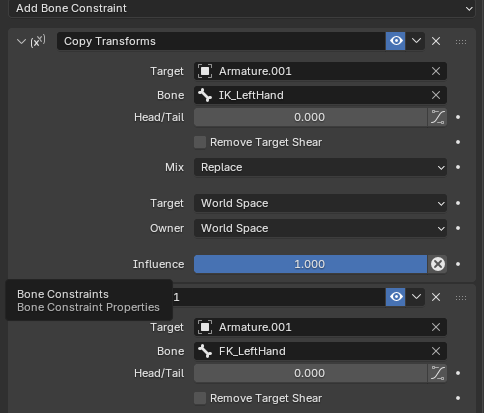
Task: Delete the second bone constraint
Action: click(436, 297)
